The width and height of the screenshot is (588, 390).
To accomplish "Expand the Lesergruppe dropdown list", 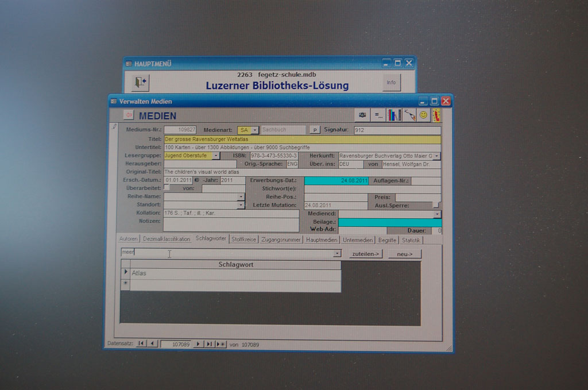I will pos(216,156).
